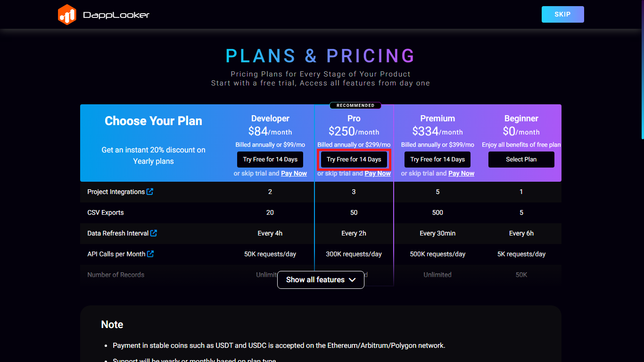Choose Select Plan for the Beginner tier
Viewport: 644px width, 362px height.
click(x=521, y=160)
